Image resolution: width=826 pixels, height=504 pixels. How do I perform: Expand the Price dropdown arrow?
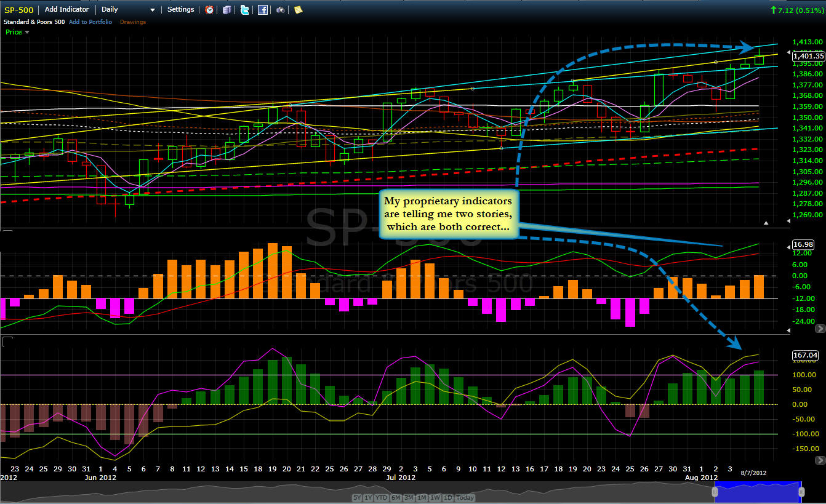point(26,32)
